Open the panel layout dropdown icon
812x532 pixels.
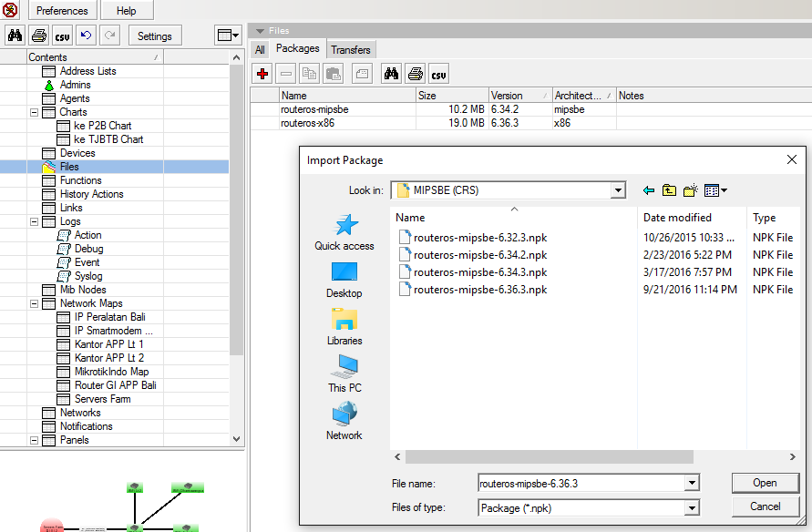(228, 36)
